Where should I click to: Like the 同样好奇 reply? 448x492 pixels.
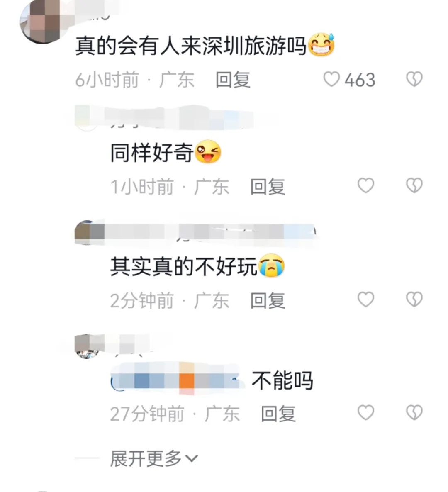point(366,185)
